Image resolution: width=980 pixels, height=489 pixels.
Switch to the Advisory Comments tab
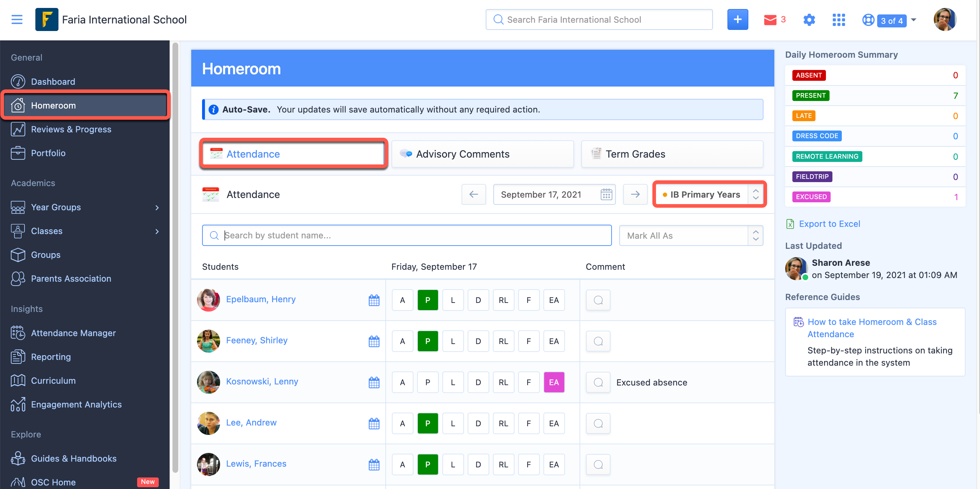(482, 154)
